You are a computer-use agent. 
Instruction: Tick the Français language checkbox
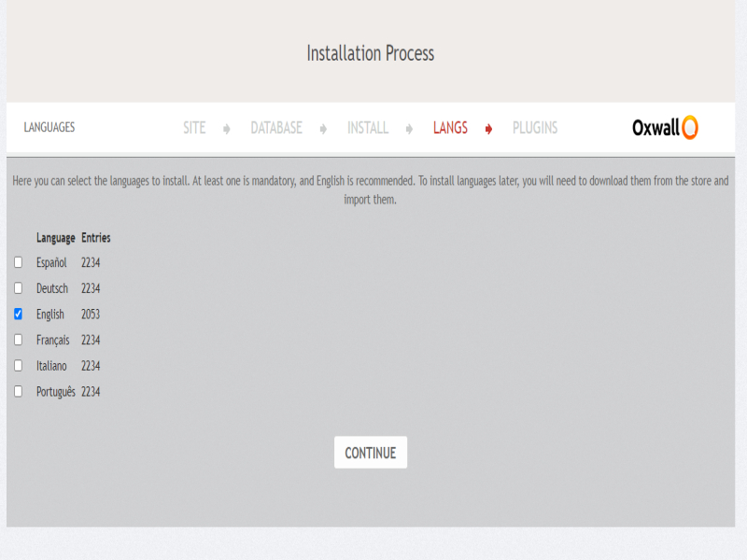18,340
